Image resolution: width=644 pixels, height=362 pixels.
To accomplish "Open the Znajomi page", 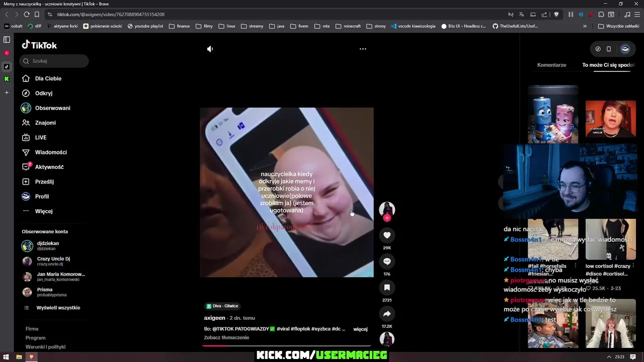I will [x=45, y=123].
